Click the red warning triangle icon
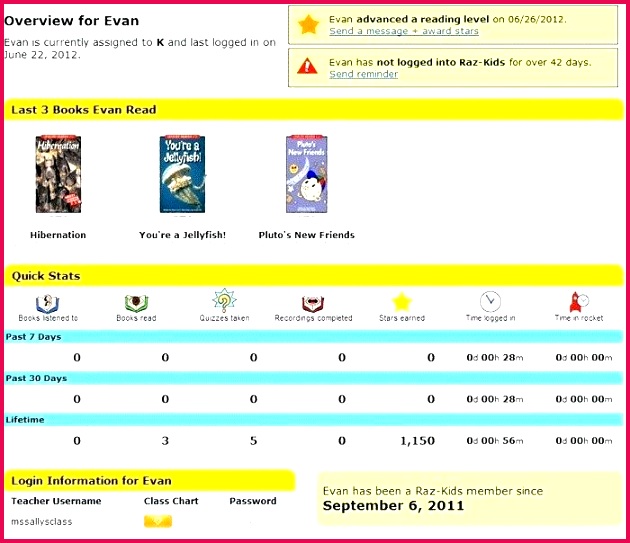630x543 pixels. [308, 66]
